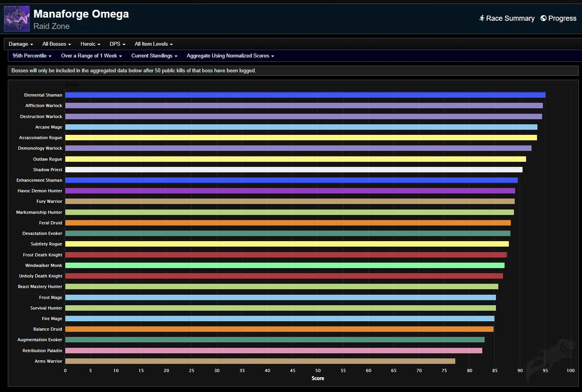Screen dimensions: 582x392
Task: Click the Raid Zone subtitle text
Action: (x=52, y=26)
